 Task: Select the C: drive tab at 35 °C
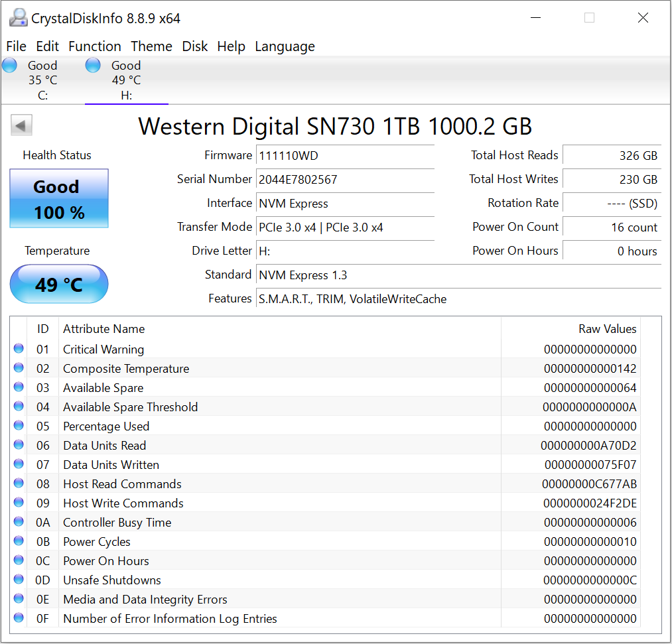click(42, 80)
